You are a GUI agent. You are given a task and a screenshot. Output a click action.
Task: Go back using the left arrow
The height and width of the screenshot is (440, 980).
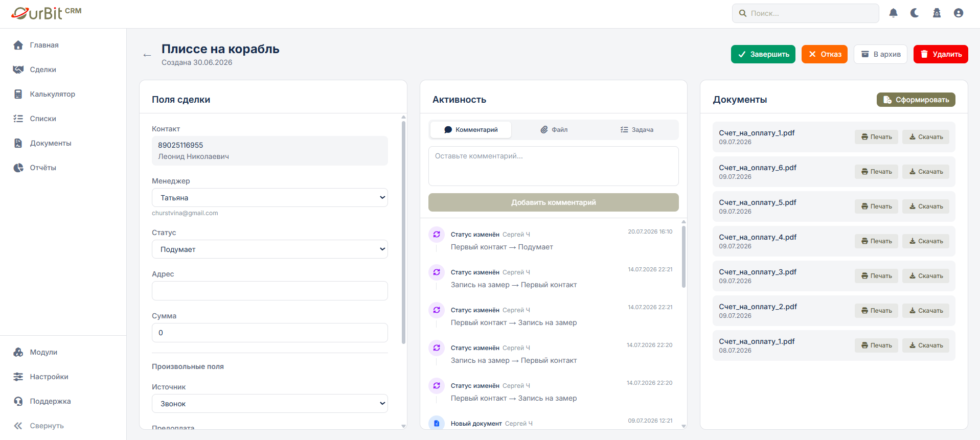(x=147, y=55)
